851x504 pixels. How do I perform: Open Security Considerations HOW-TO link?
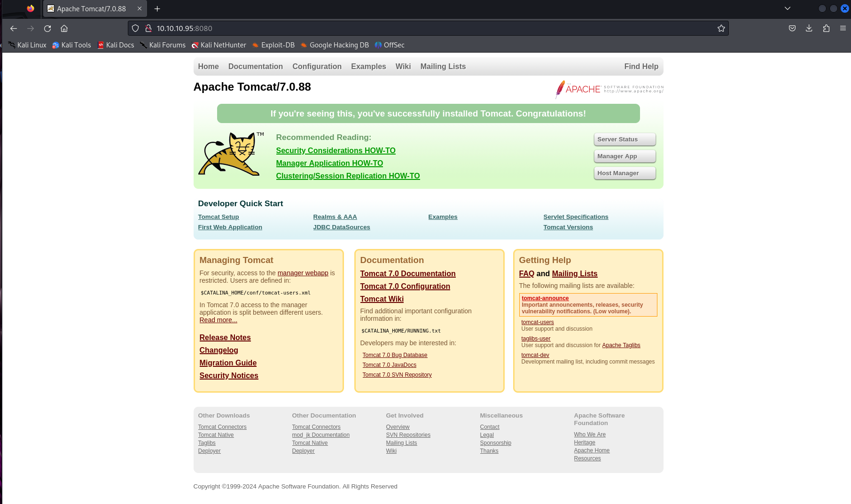[x=336, y=151]
